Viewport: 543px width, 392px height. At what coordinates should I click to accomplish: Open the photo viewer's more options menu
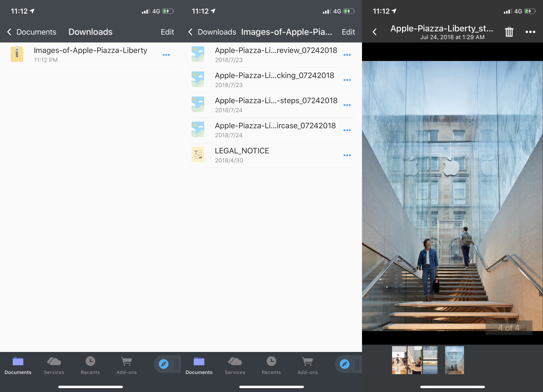530,32
